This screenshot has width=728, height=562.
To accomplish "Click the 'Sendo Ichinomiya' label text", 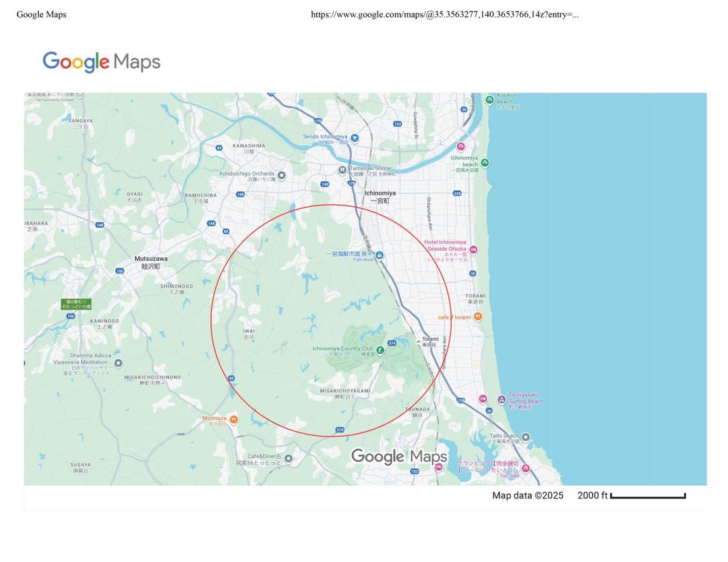I will pos(325,136).
